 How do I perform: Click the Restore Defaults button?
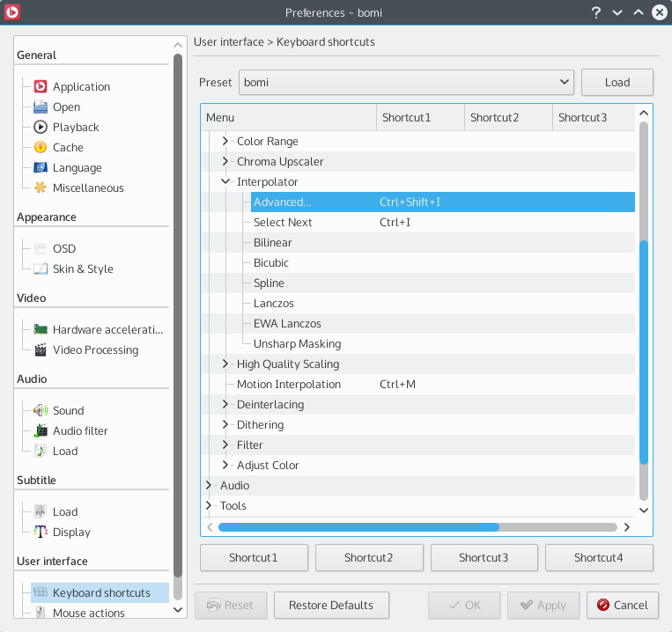330,605
